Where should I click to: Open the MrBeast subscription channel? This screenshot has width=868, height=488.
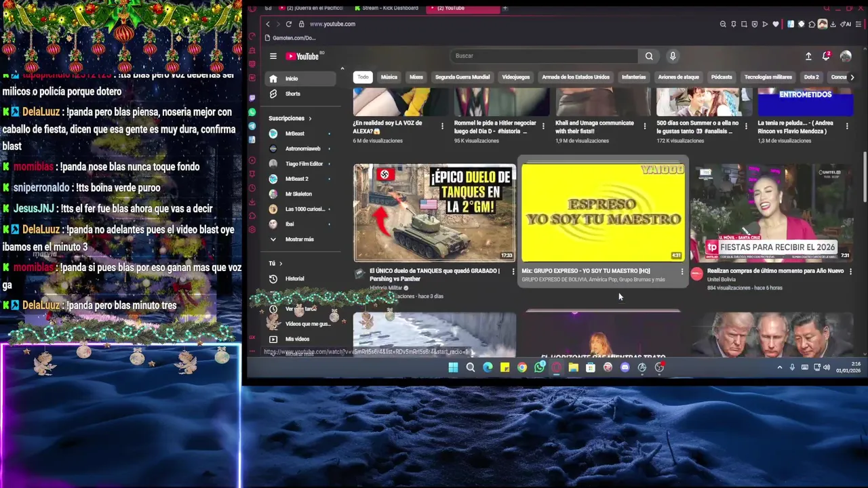coord(300,134)
